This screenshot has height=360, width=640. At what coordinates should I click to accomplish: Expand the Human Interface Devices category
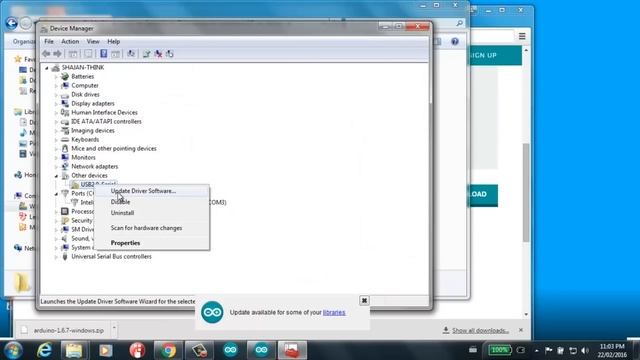[56, 113]
